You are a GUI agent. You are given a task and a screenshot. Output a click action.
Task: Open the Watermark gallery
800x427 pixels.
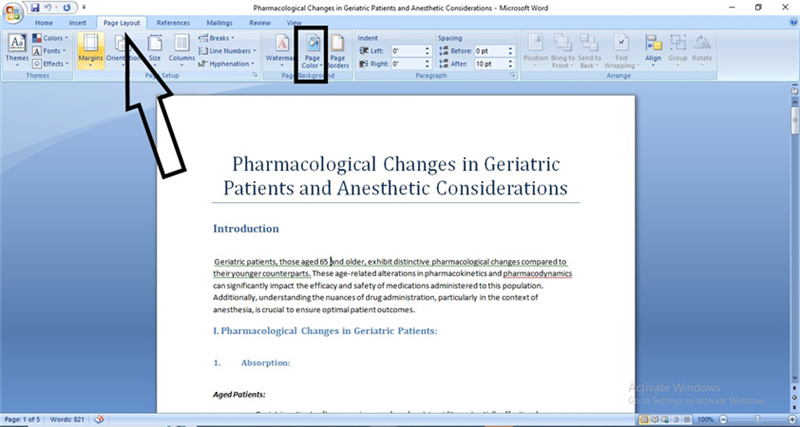pyautogui.click(x=281, y=51)
